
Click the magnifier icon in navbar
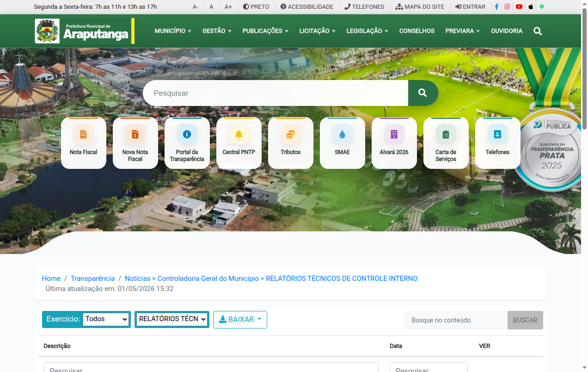click(x=538, y=31)
